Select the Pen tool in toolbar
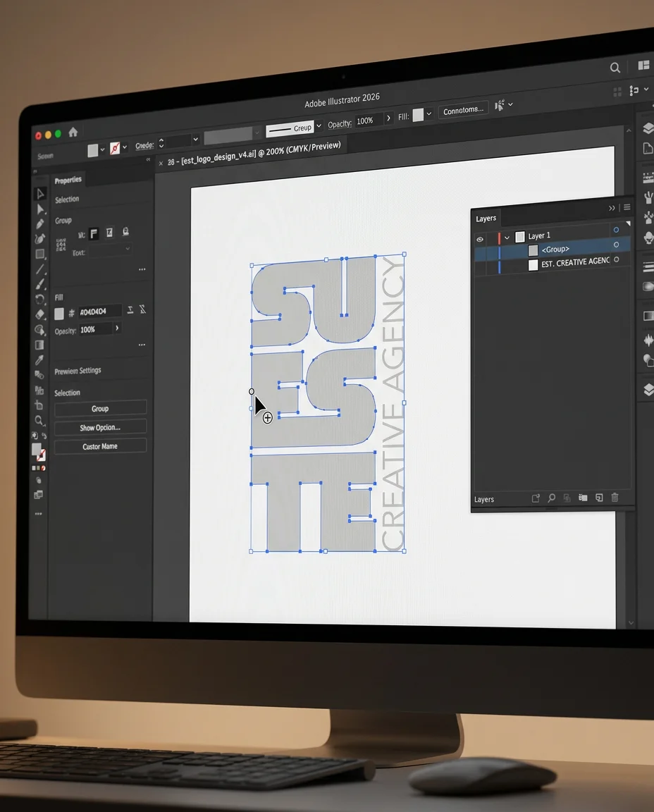The height and width of the screenshot is (812, 654). 40,224
